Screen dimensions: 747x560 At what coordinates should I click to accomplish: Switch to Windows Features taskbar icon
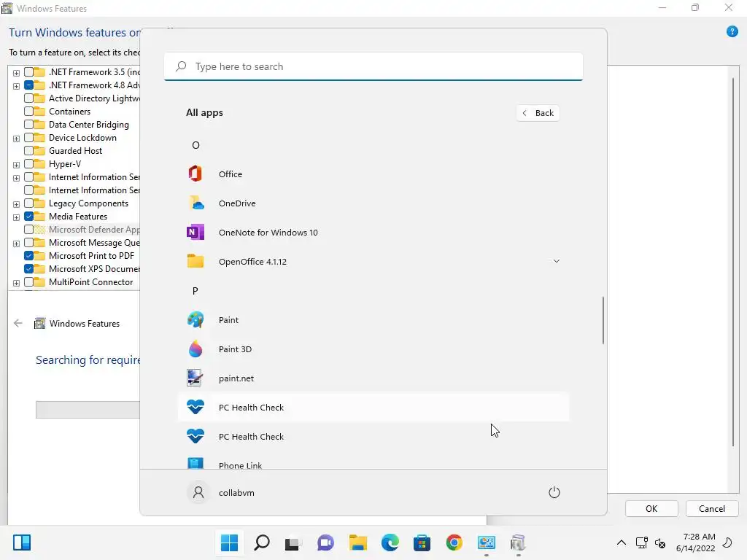coord(519,542)
